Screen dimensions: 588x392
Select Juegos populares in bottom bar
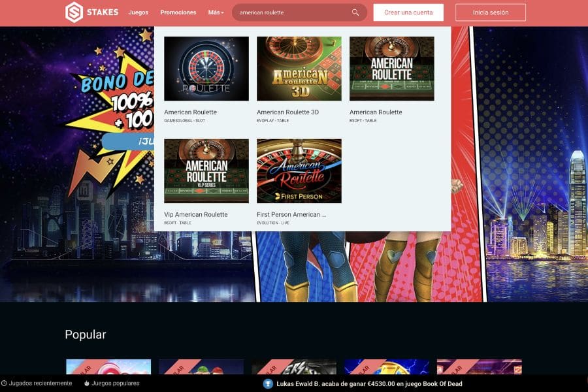click(115, 384)
